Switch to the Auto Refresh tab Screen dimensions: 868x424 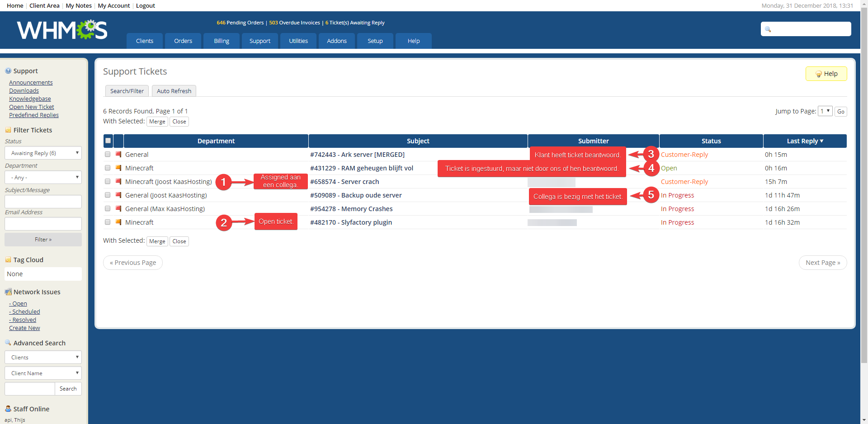[x=174, y=91]
